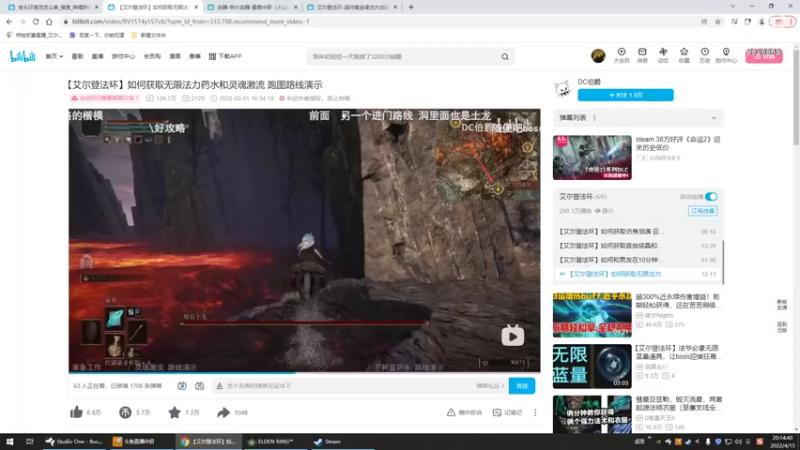Click the browser home icon

click(x=49, y=22)
